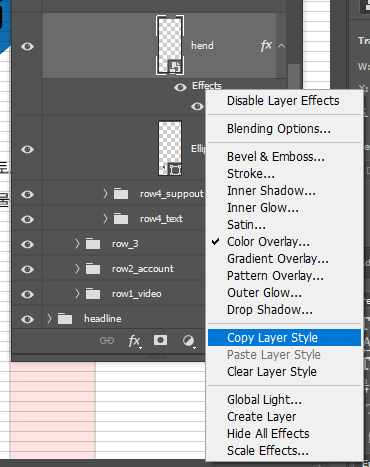
Task: Select Outer Glow menu entry
Action: tap(284, 293)
